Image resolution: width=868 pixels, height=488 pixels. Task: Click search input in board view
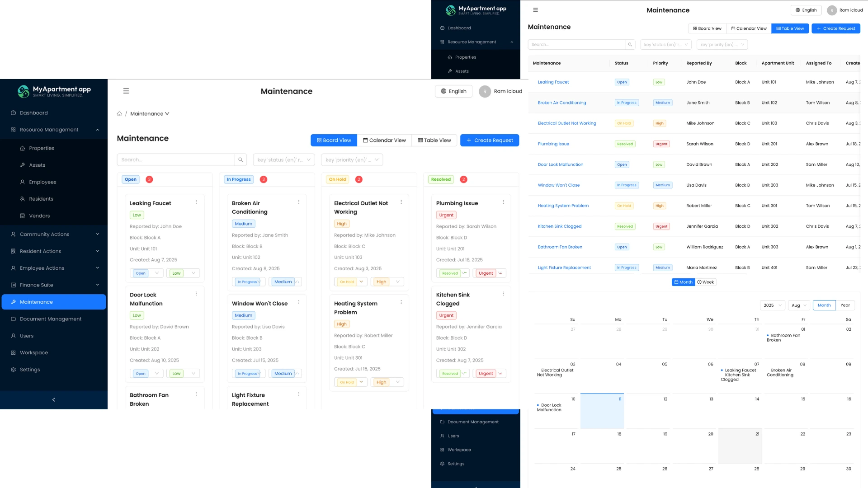pos(176,160)
